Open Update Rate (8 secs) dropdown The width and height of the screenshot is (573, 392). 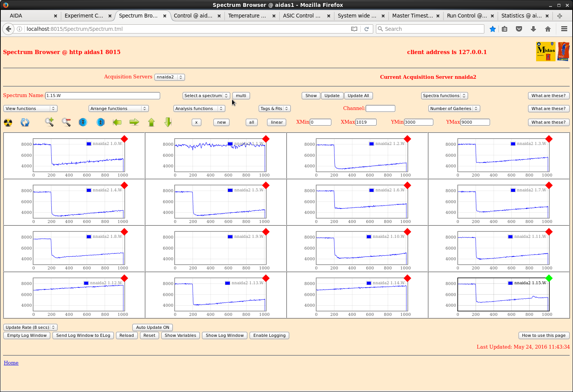click(x=30, y=327)
